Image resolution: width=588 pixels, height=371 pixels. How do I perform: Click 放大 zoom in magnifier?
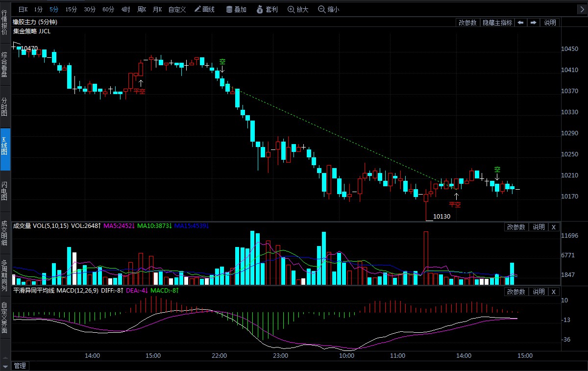coord(298,9)
